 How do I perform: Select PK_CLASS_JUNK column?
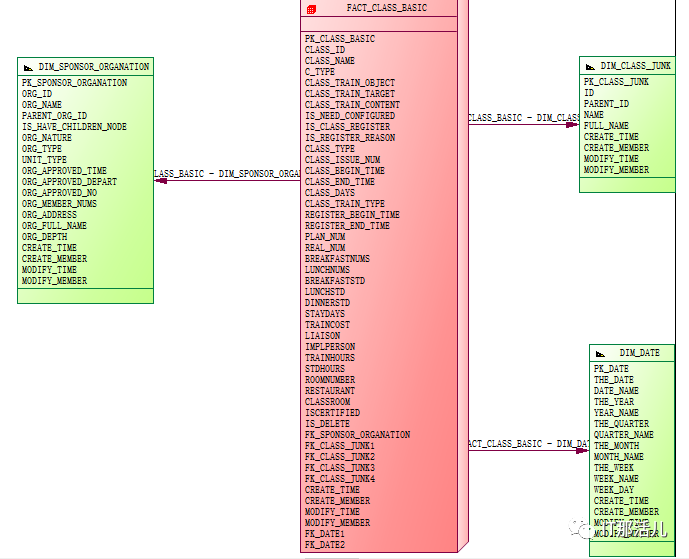[616, 82]
